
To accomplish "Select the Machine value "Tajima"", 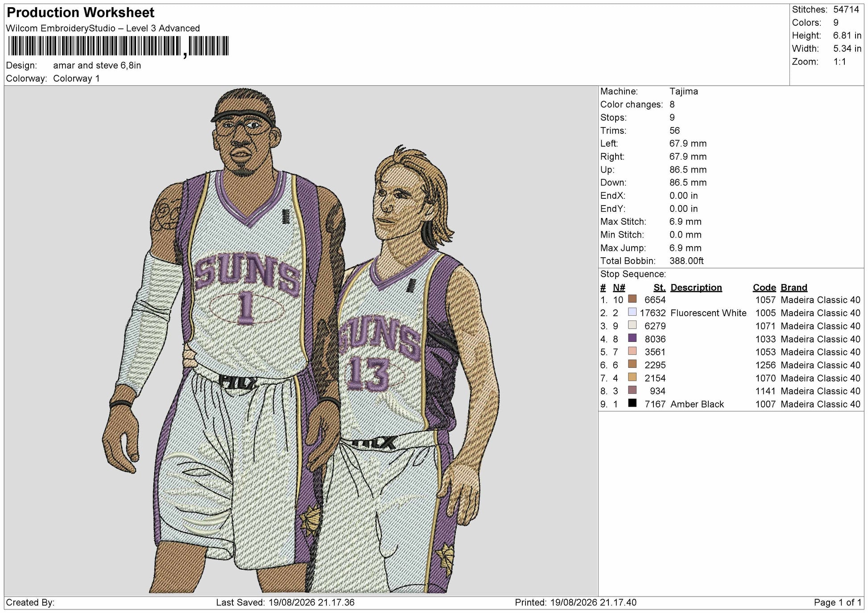I will (x=684, y=91).
